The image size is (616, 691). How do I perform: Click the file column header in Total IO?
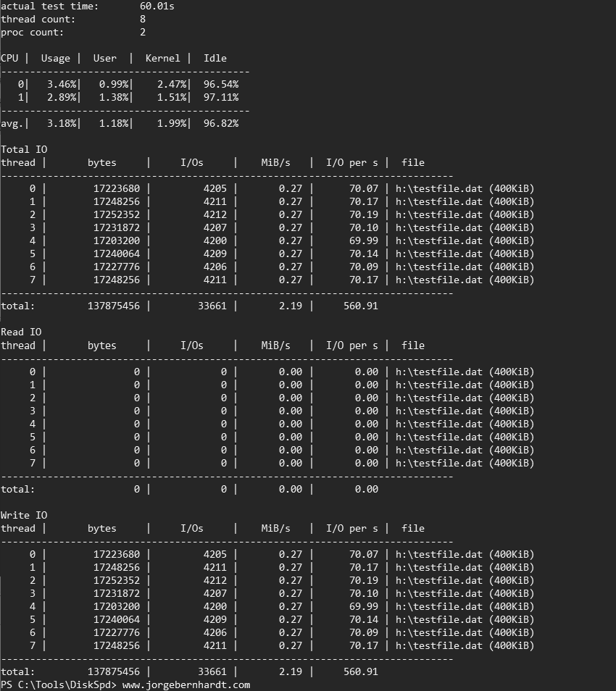413,162
